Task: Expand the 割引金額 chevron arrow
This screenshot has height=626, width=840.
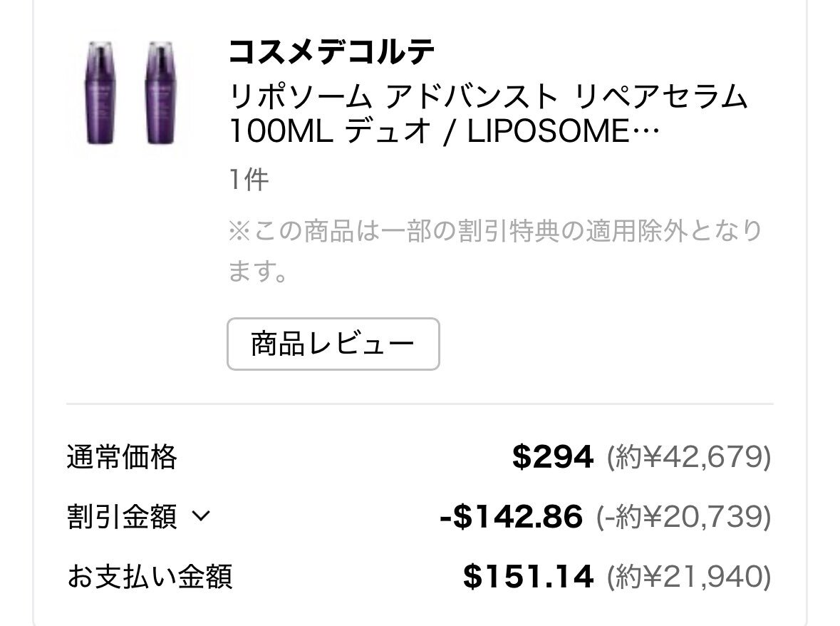Action: point(202,516)
